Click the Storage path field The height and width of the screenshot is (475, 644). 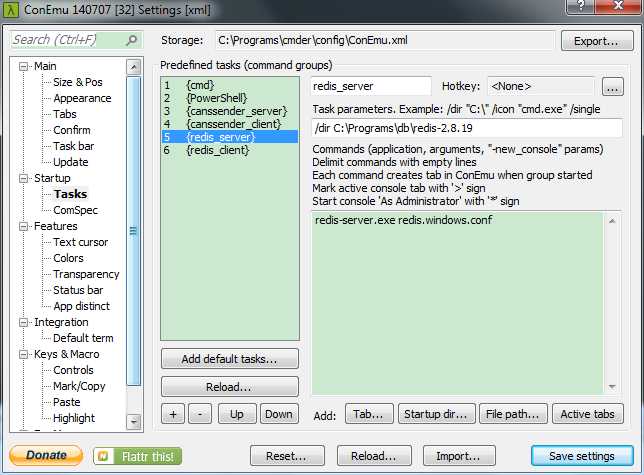click(385, 40)
